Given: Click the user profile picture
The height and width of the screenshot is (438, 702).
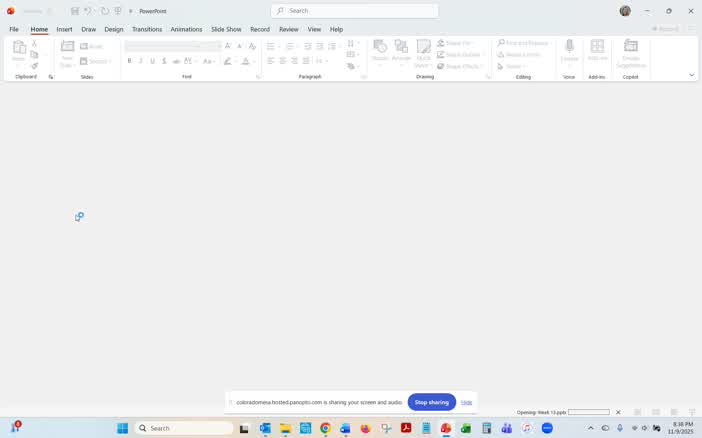Looking at the screenshot, I should 625,11.
